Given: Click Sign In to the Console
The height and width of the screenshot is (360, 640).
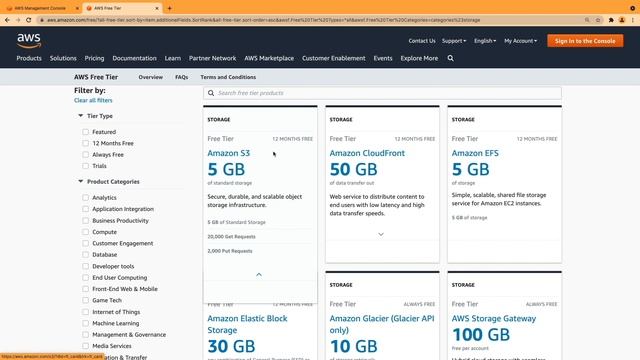Looking at the screenshot, I should point(585,41).
